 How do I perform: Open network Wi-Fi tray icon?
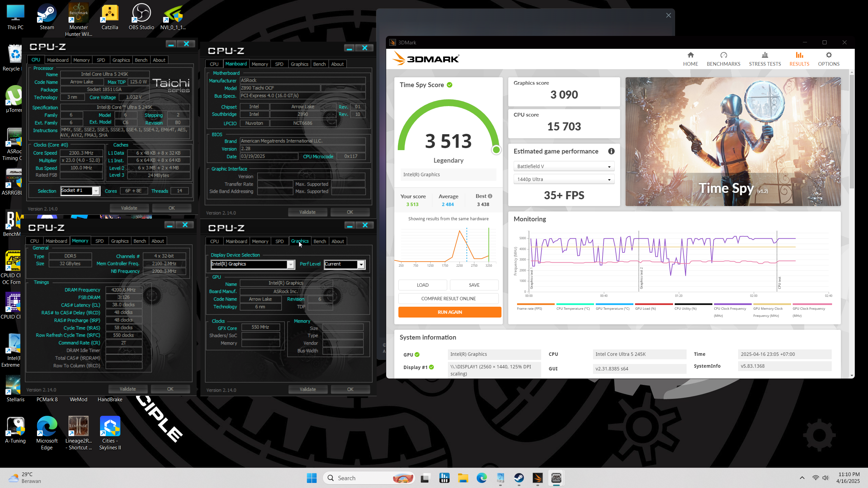[816, 478]
